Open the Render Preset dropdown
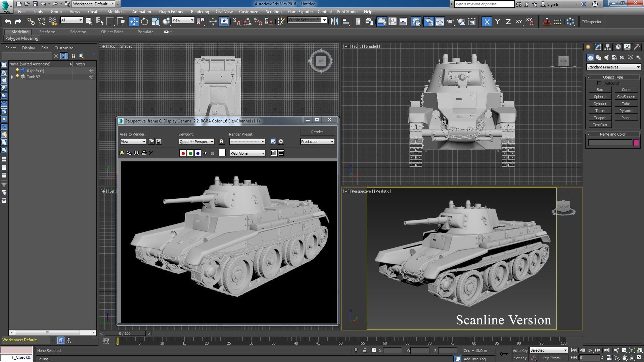 [x=247, y=142]
